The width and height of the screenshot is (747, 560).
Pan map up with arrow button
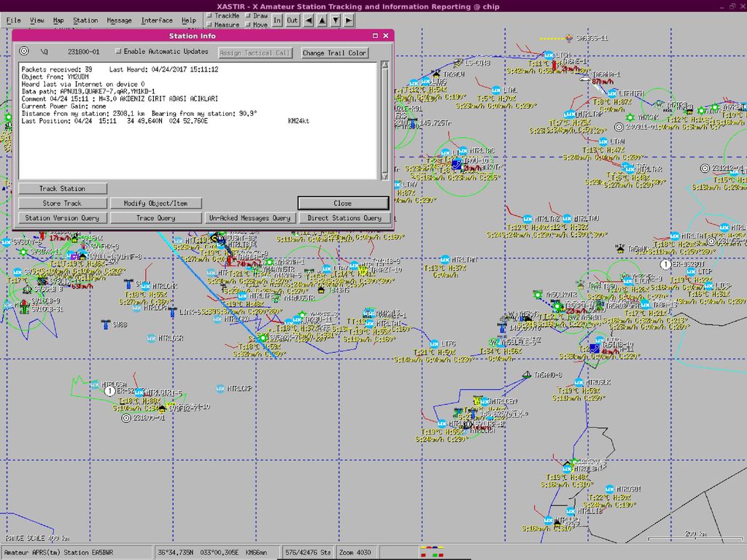tap(322, 20)
